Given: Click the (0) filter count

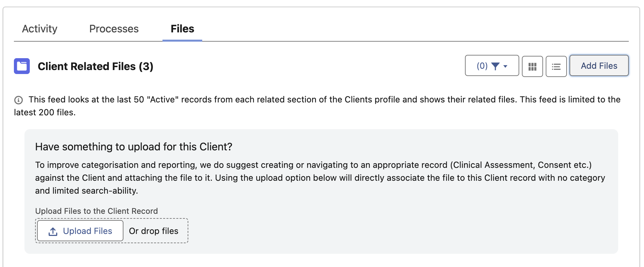Looking at the screenshot, I should [482, 66].
